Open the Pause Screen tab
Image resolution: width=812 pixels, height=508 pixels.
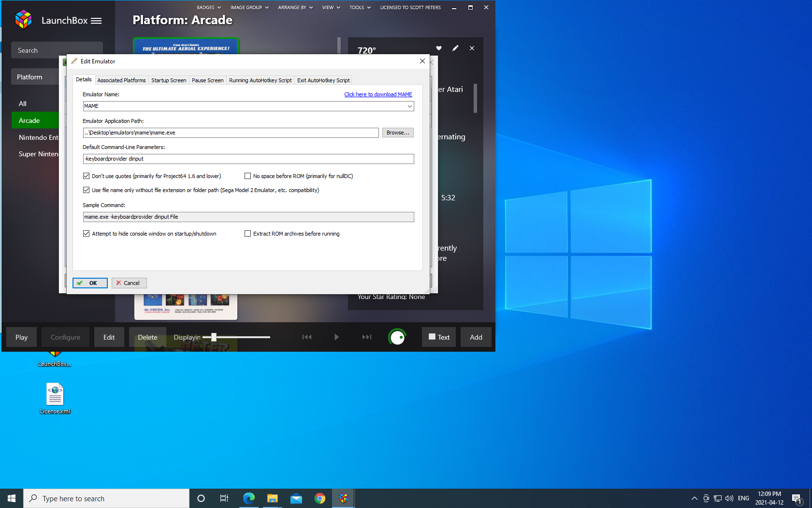coord(207,80)
